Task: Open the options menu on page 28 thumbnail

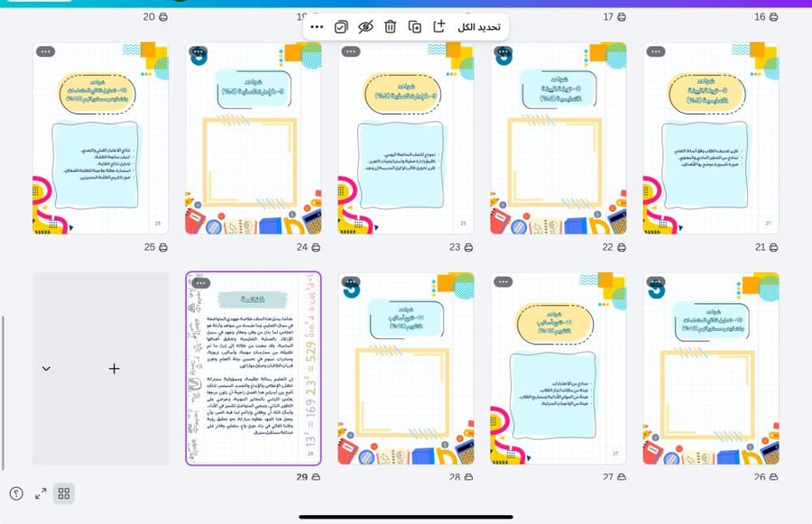Action: pyautogui.click(x=351, y=281)
